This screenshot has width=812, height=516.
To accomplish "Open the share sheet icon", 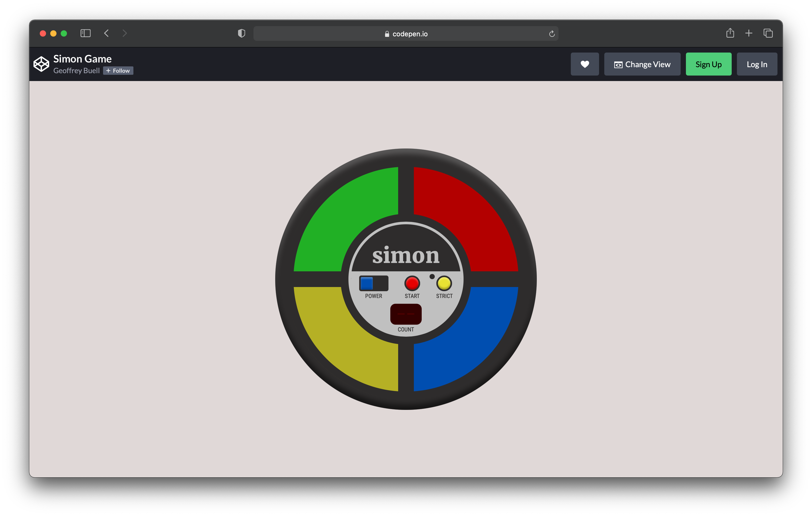I will (730, 33).
